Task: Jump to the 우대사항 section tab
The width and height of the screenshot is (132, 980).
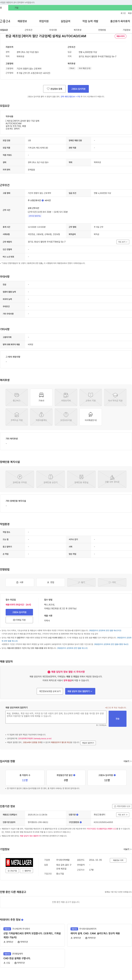Action: tap(53, 30)
